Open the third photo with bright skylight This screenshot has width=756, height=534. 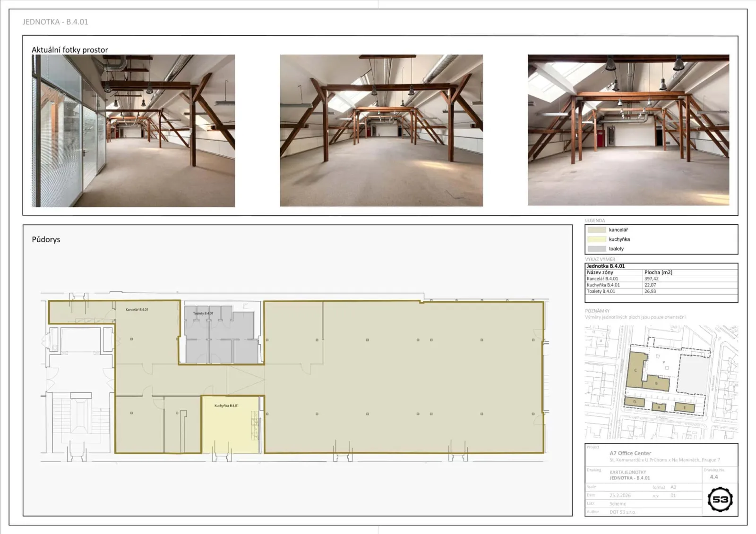pyautogui.click(x=628, y=130)
